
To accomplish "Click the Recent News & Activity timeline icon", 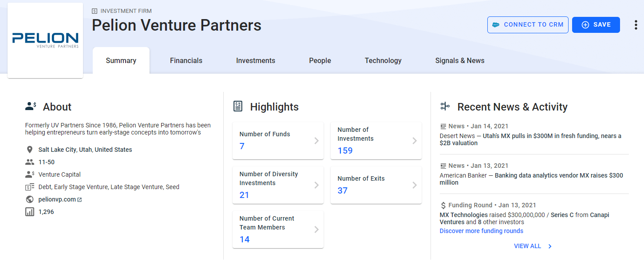I will [x=445, y=107].
